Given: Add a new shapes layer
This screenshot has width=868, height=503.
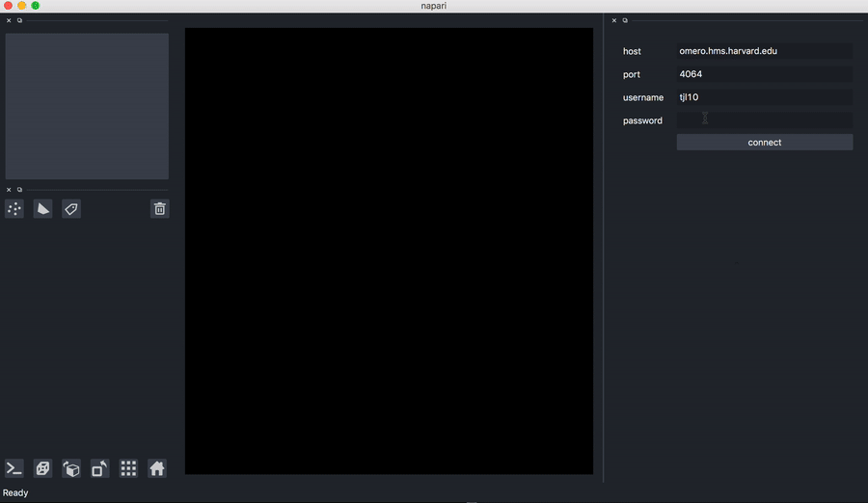Looking at the screenshot, I should pyautogui.click(x=43, y=208).
